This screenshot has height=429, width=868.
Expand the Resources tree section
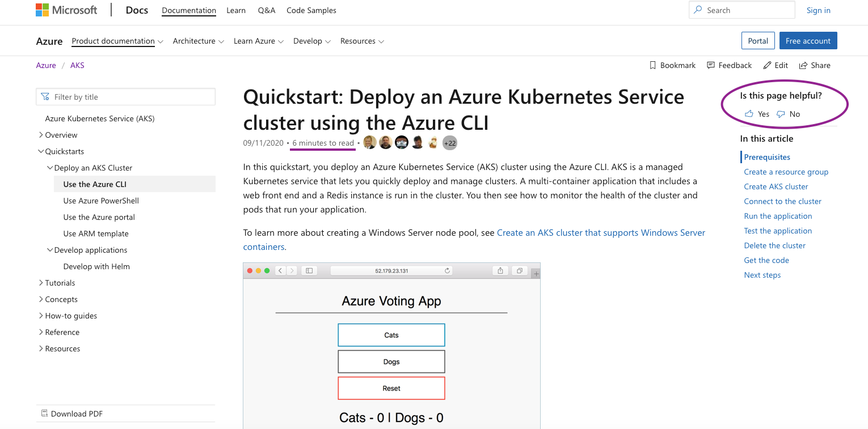coord(41,349)
